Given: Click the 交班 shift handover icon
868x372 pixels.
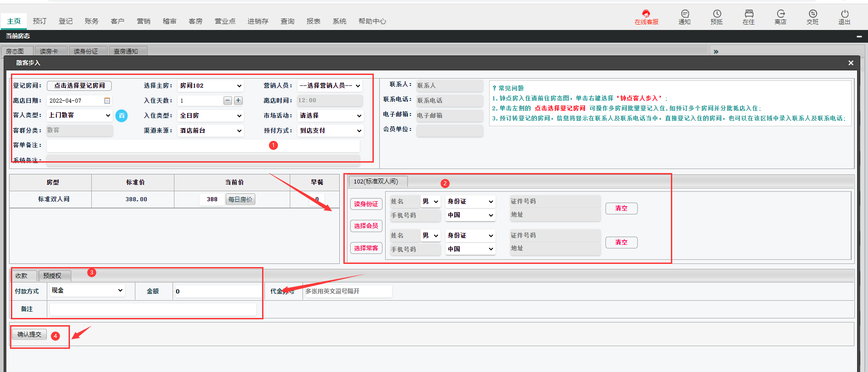Looking at the screenshot, I should click(813, 17).
